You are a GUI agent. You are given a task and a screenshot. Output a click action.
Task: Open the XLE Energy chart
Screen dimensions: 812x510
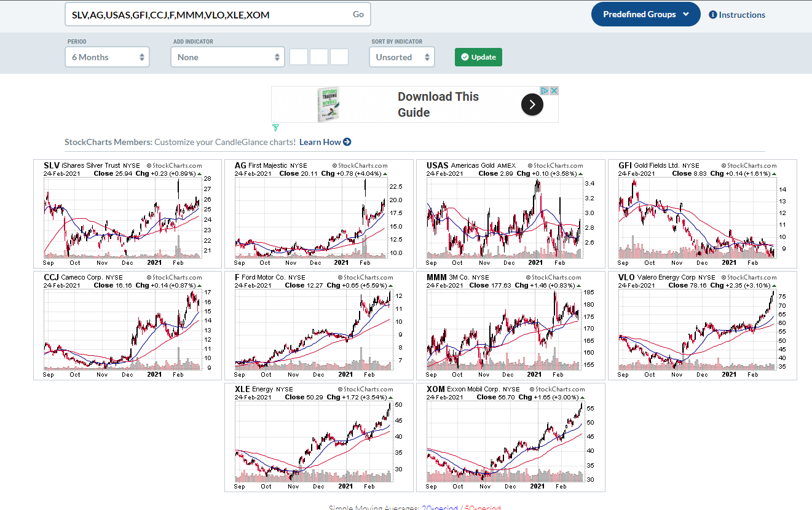[x=319, y=437]
